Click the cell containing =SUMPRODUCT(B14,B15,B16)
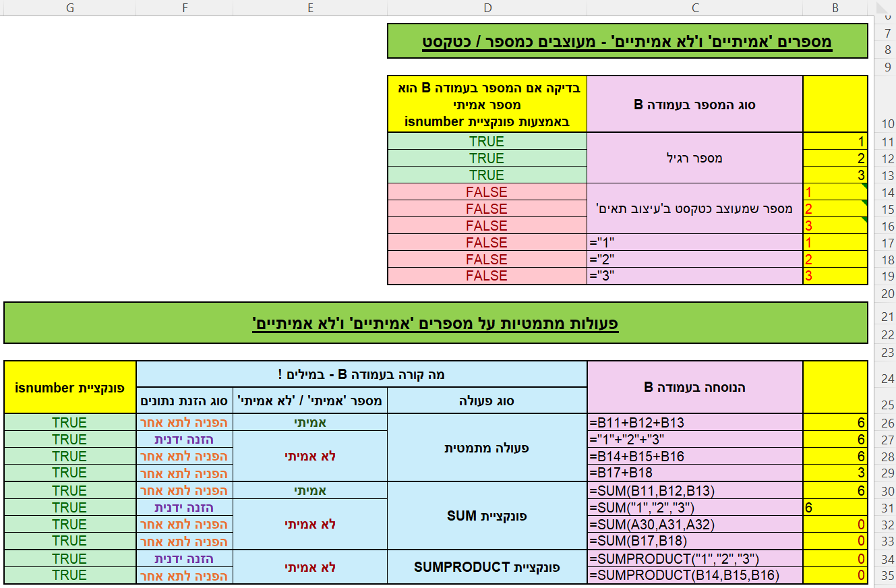Image resolution: width=896 pixels, height=588 pixels. pyautogui.click(x=694, y=575)
